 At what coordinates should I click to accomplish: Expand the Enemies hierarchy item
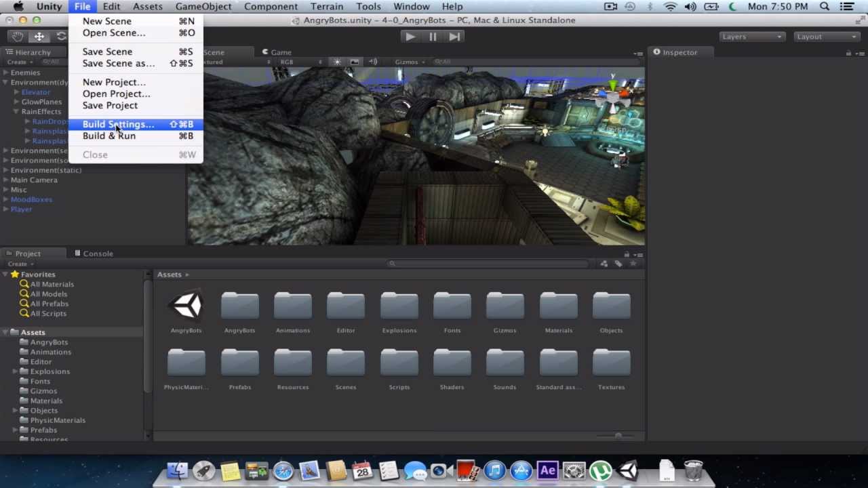[5, 73]
